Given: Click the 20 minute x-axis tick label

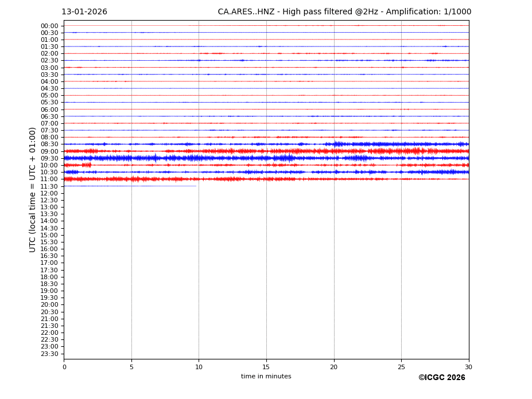Looking at the screenshot, I should click(334, 367).
